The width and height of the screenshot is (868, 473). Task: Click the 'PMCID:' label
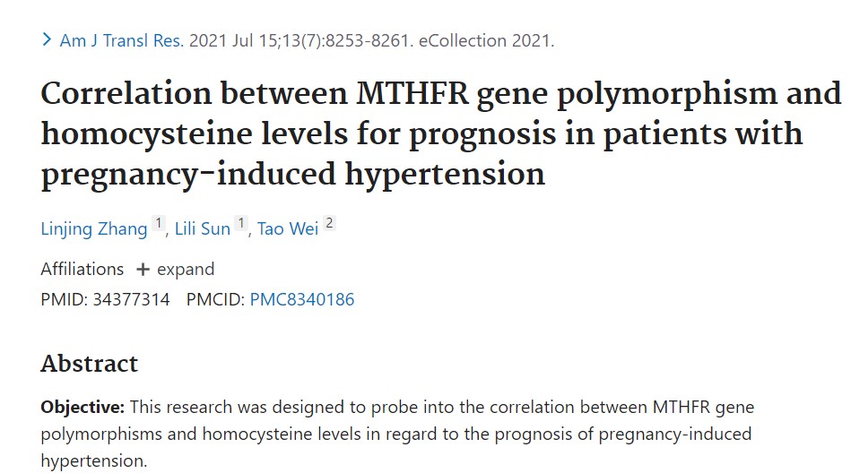click(215, 299)
